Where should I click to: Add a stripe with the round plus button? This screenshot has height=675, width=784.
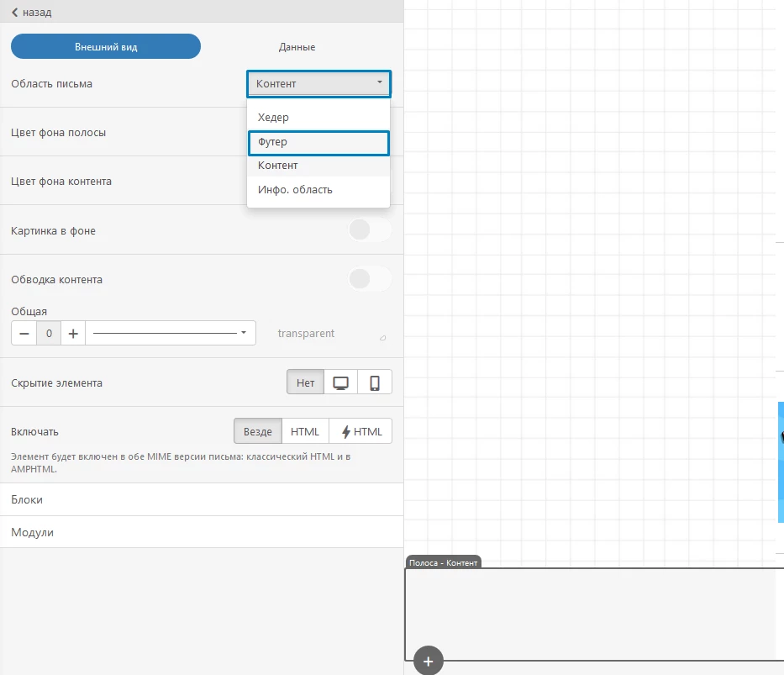[x=428, y=661]
